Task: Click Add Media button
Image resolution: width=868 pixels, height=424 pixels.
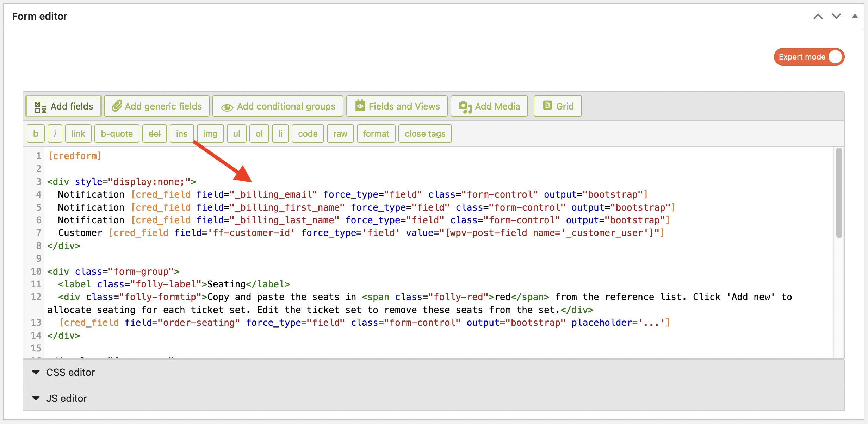Action: [x=489, y=106]
